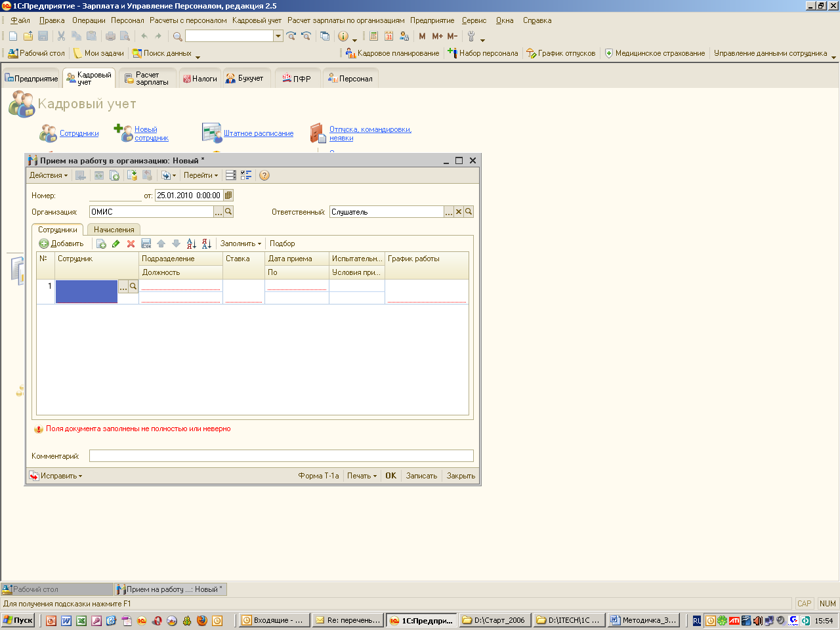The image size is (840, 630).
Task: Click the Добавить button in table toolbar
Action: click(62, 243)
